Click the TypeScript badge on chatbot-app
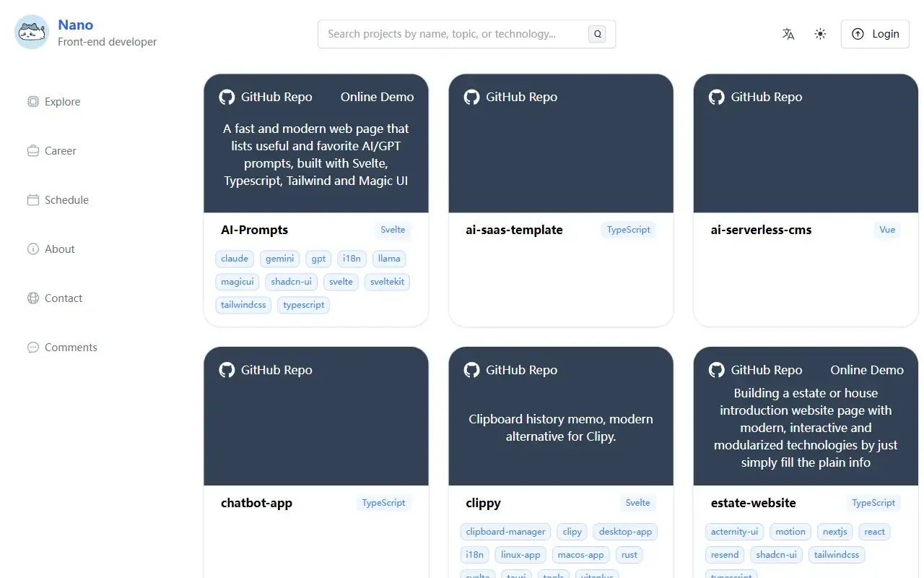Screen dimensions: 924x578 pos(384,503)
